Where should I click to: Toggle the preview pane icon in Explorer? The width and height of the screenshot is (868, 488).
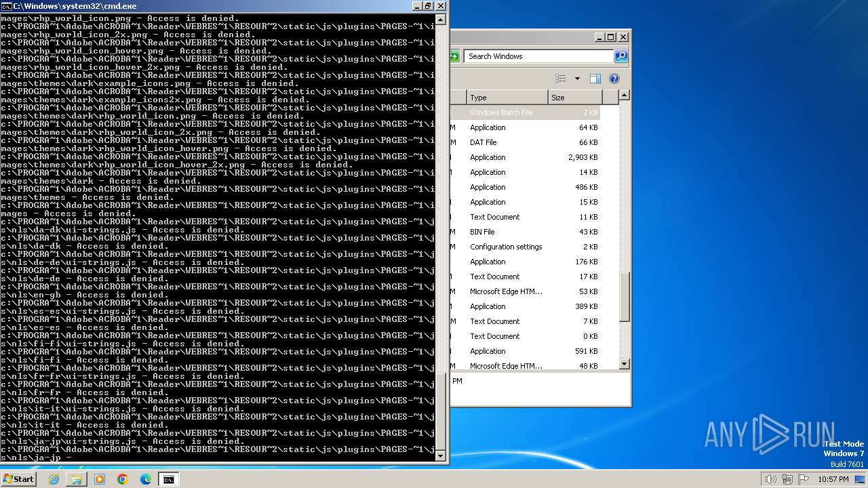click(595, 79)
